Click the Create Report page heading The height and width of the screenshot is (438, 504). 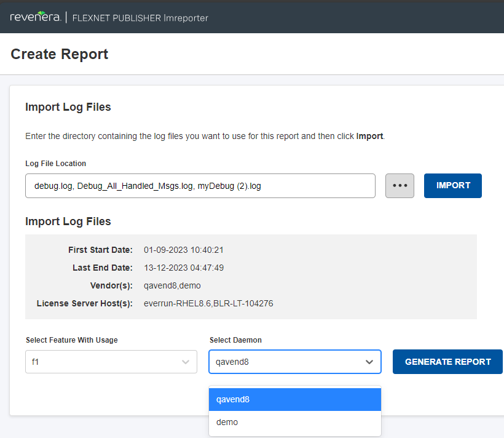(60, 54)
